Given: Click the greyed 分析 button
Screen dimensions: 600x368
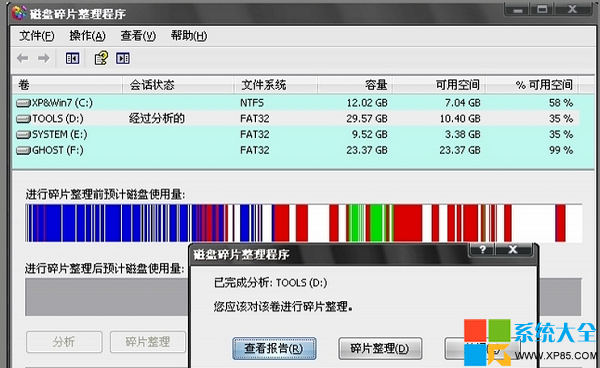Looking at the screenshot, I should pos(64,342).
